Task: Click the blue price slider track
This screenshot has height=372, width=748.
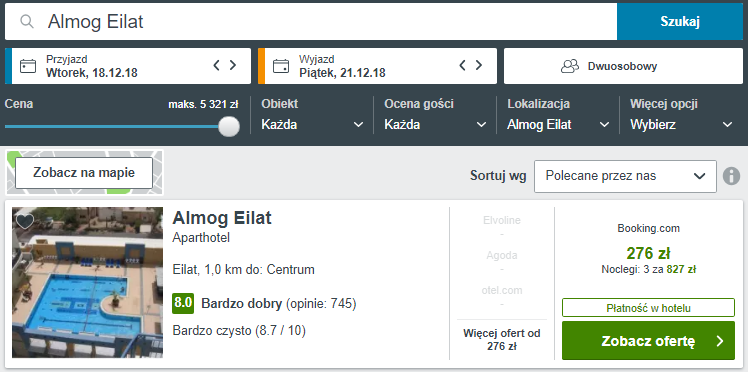Action: pos(112,126)
